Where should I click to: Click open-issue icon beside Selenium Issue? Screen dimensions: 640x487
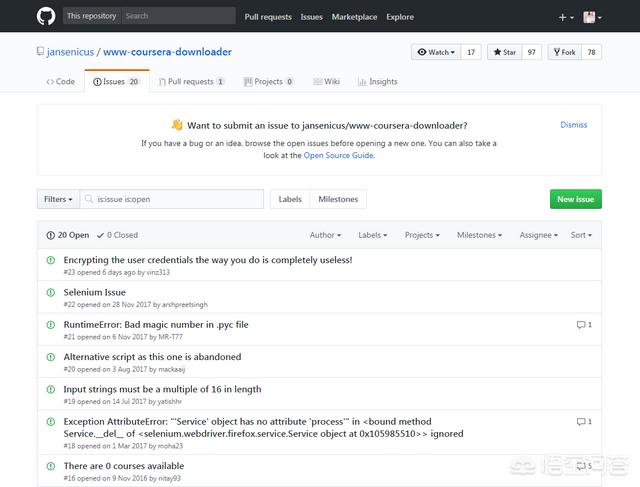tap(51, 292)
